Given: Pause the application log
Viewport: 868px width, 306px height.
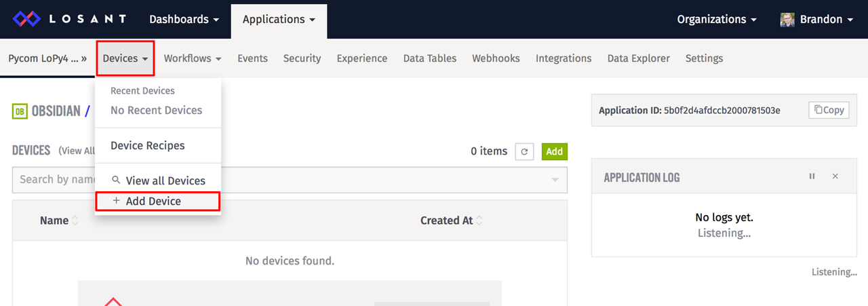Looking at the screenshot, I should coord(812,176).
